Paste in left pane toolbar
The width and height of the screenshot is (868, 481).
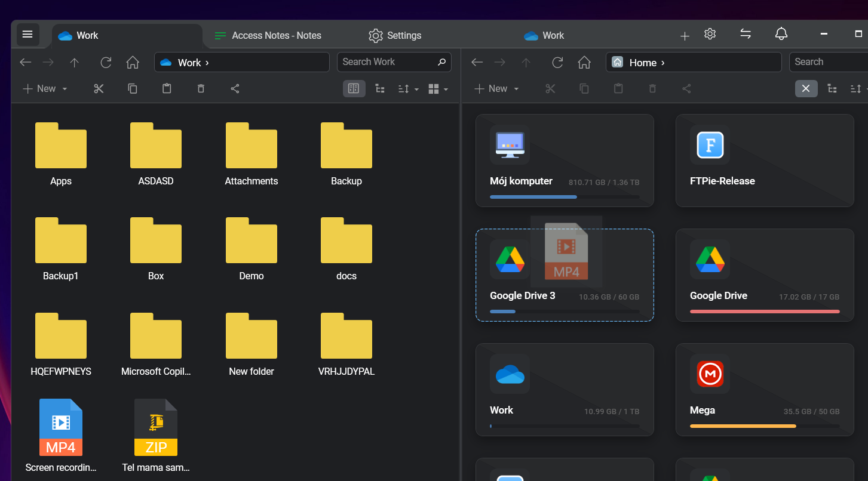167,88
